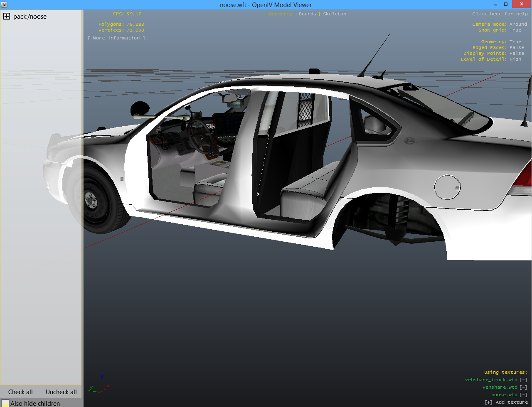
Task: Change the Camera mode setting
Action: (518, 24)
